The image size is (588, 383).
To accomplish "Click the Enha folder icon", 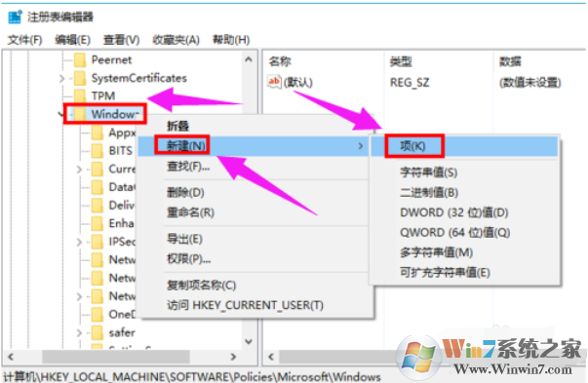I will (x=98, y=223).
